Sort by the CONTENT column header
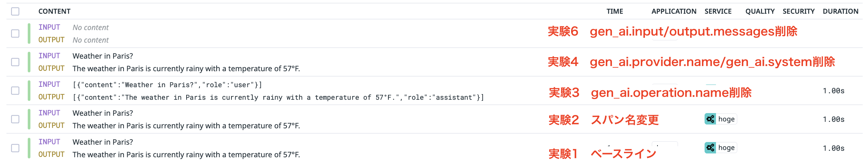Screen dimensions: 868x166 point(54,11)
